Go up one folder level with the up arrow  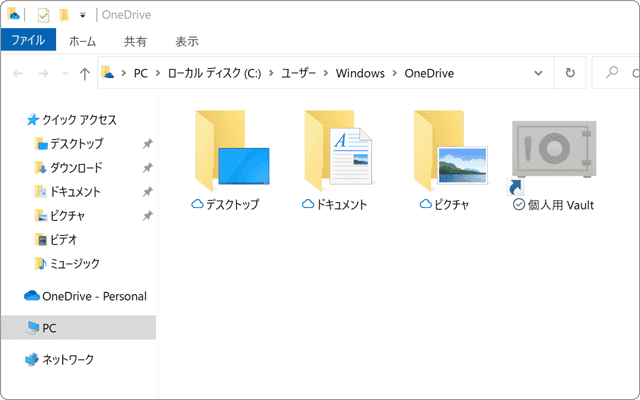point(84,73)
